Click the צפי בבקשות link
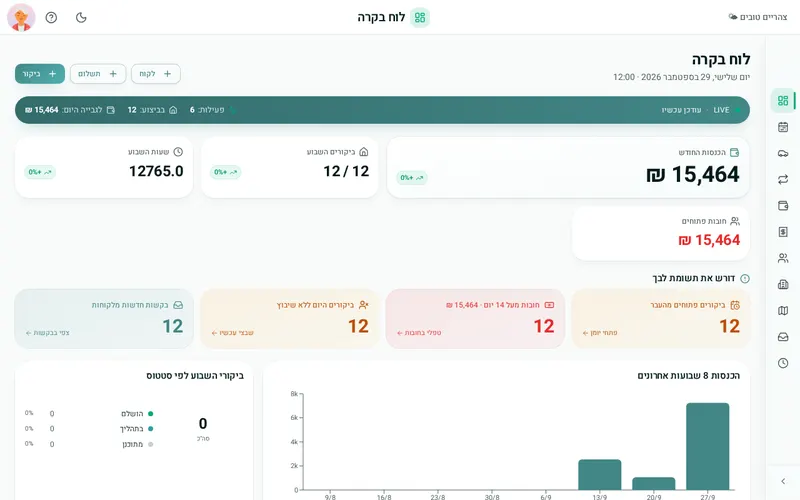Screen dimensions: 800x500 point(47,333)
